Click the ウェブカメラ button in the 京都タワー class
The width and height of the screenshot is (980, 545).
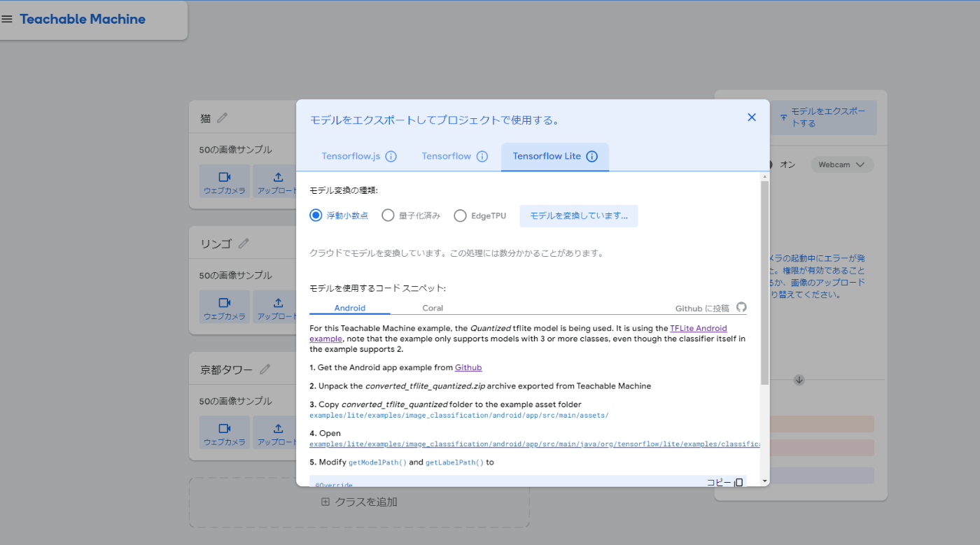point(224,433)
